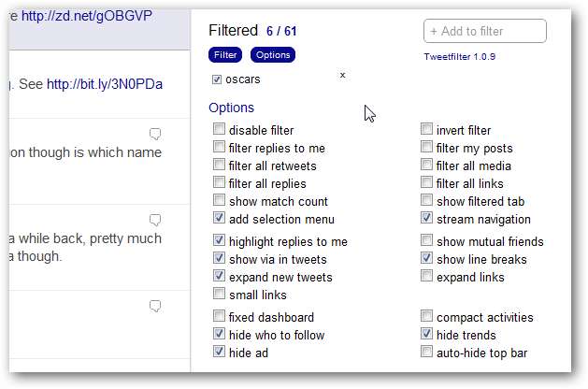Image resolution: width=588 pixels, height=389 pixels.
Task: Switch to the Options tab
Action: coord(272,55)
